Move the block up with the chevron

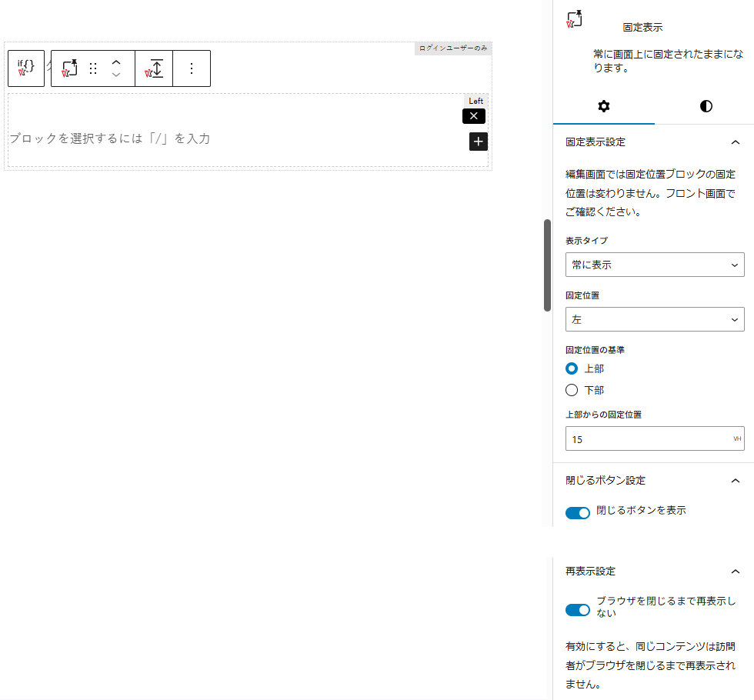(x=115, y=62)
